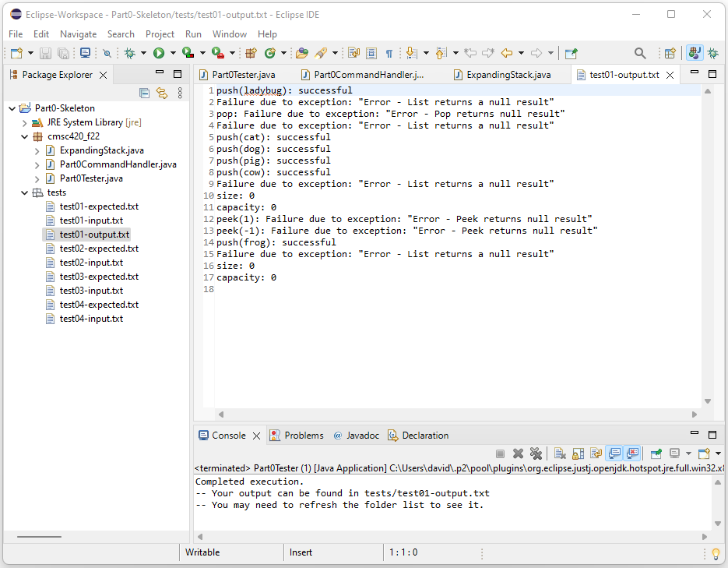Click the Run External Tools icon
The width and height of the screenshot is (728, 568).
218,54
